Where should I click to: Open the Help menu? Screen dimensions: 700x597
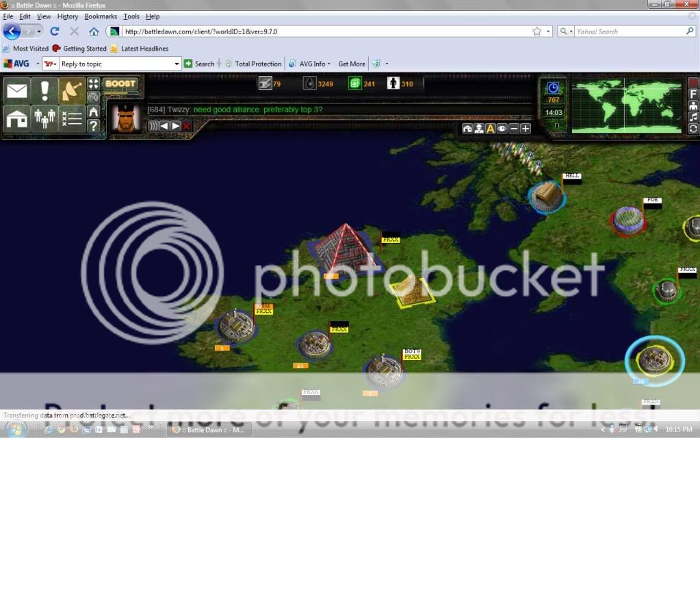152,16
